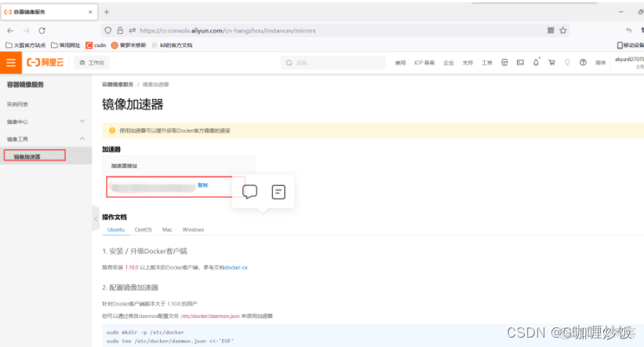The height and width of the screenshot is (347, 644).
Task: Click the yellow notice info icon
Action: 112,130
